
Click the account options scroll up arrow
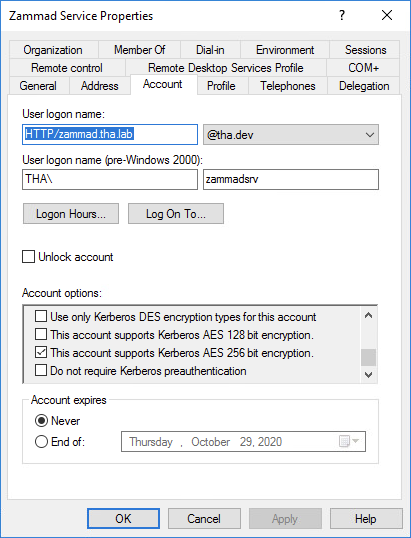[368, 315]
